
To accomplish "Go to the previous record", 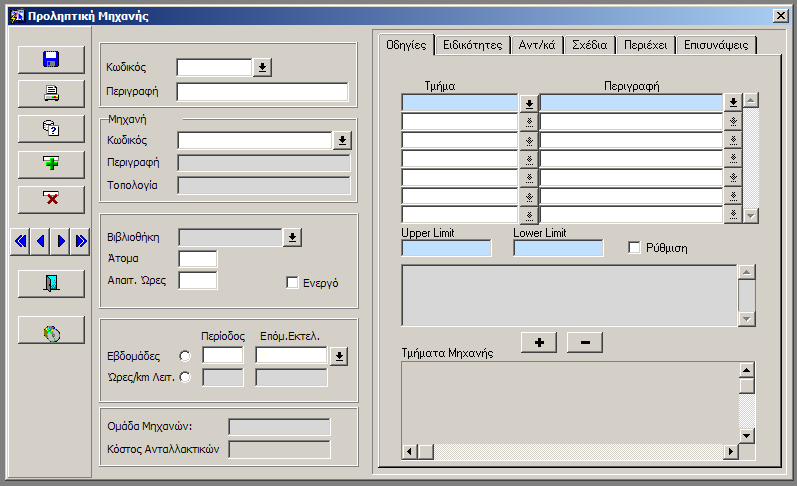I will click(40, 241).
